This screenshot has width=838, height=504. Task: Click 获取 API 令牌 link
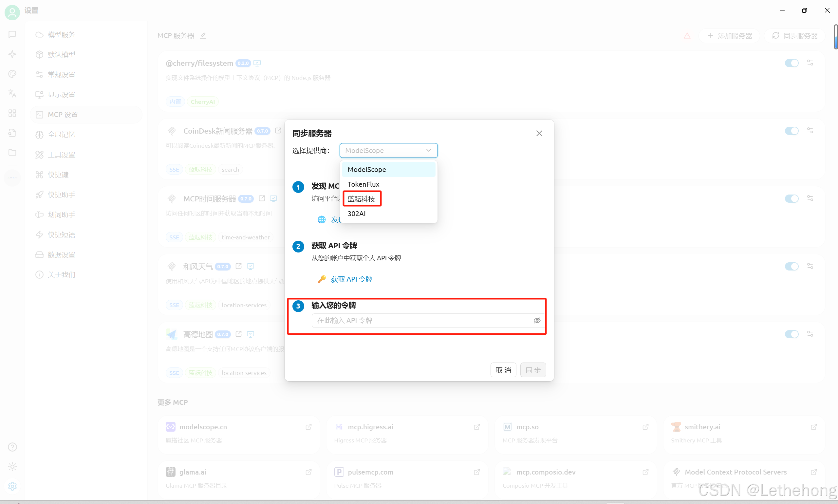351,279
